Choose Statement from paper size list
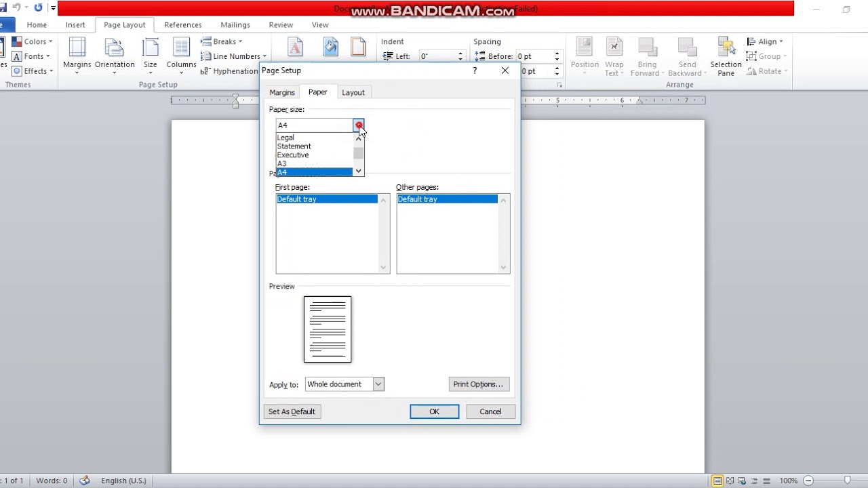Screen dimensions: 868x488 coord(315,146)
